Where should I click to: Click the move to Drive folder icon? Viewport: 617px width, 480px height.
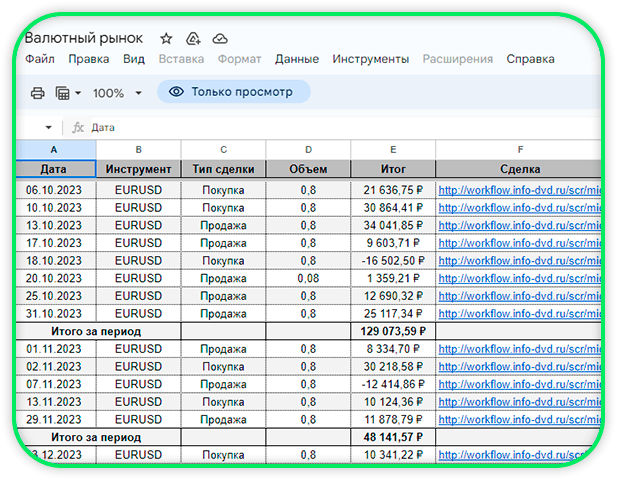(193, 38)
